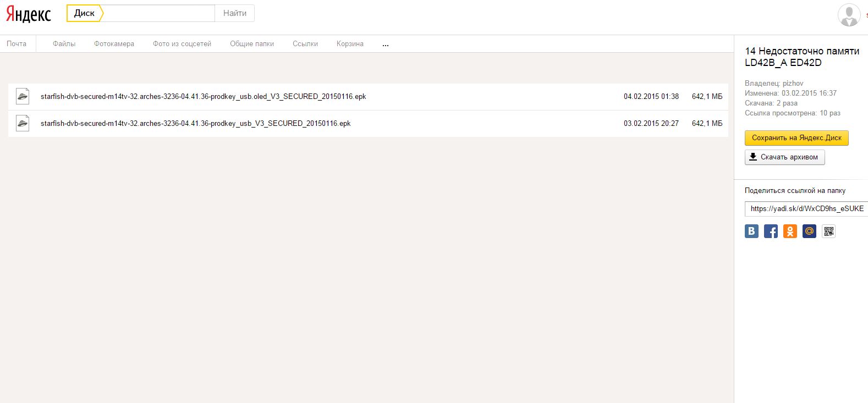Switch to the Файлы tab
The height and width of the screenshot is (403, 868).
[x=64, y=44]
